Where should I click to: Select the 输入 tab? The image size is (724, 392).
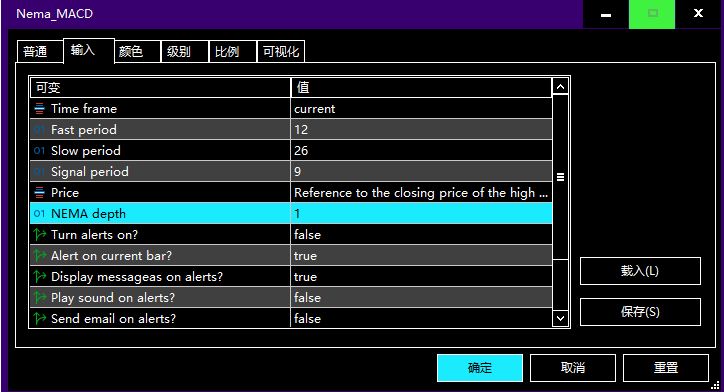point(89,50)
